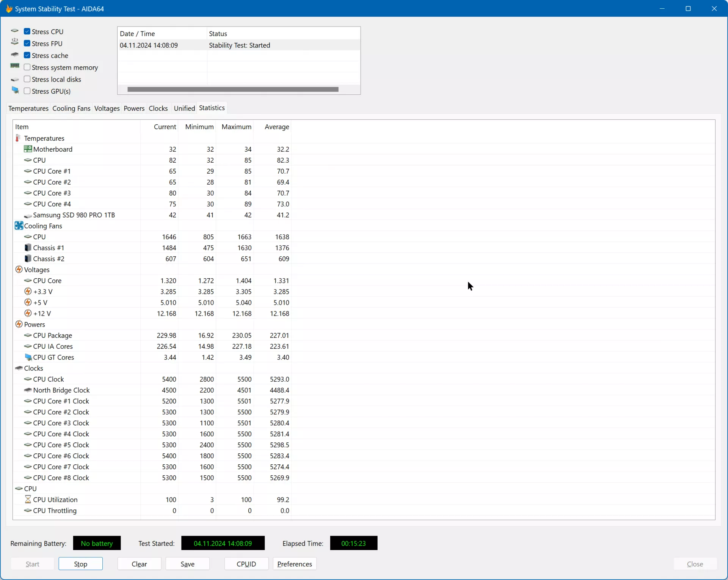Toggle Stress GPU(s) checkbox on
The height and width of the screenshot is (580, 728).
click(27, 91)
